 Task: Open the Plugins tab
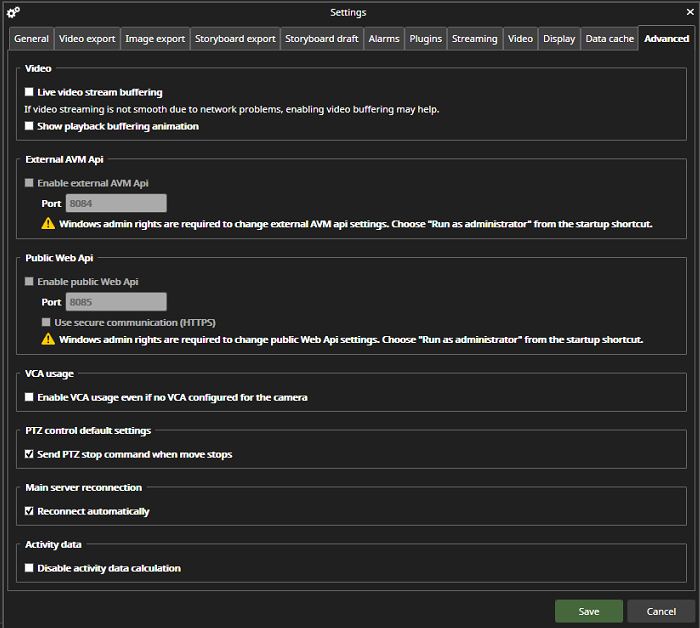(425, 39)
